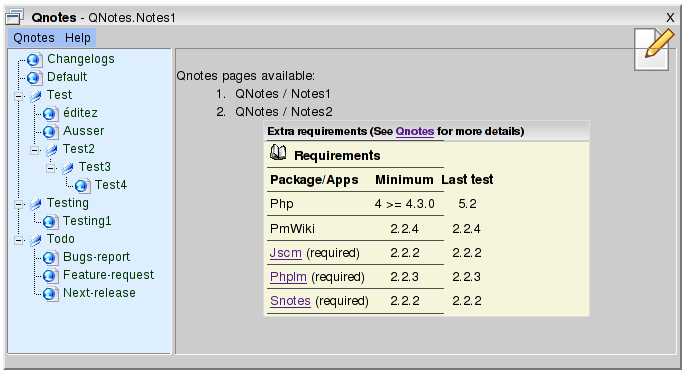Click the Next-release page globe icon

[x=51, y=294]
